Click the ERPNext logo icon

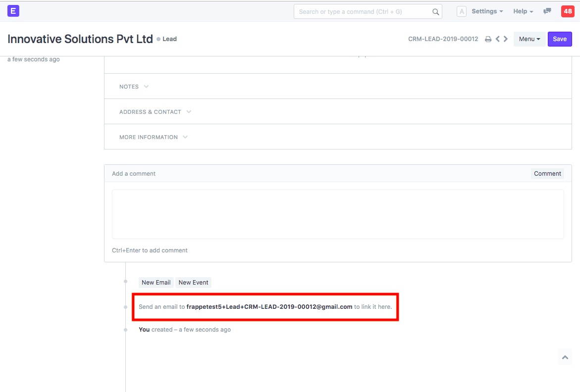[x=13, y=10]
